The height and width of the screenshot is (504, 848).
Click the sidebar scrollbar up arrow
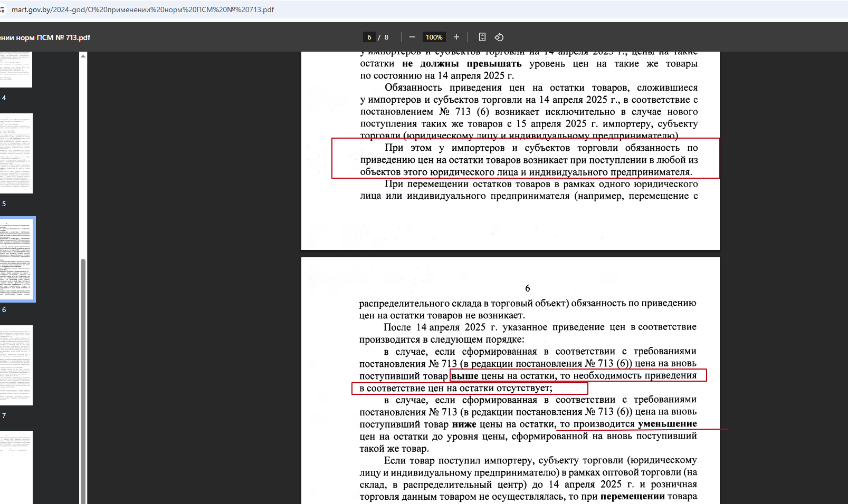click(83, 56)
